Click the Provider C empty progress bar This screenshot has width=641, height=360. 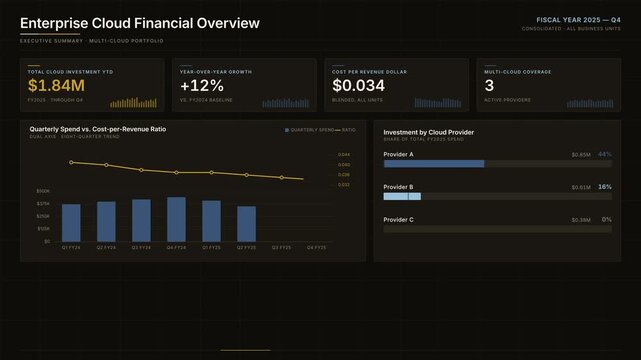[498, 229]
